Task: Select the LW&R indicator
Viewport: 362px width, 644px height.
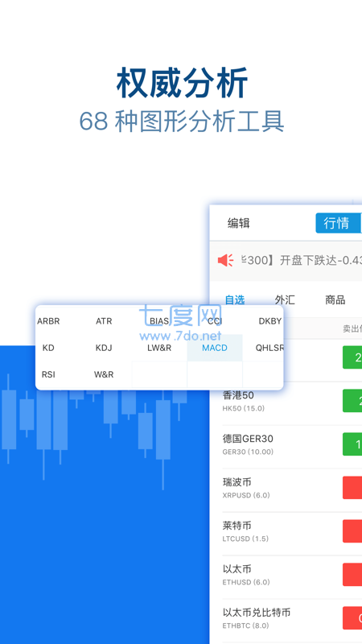Action: 159,348
